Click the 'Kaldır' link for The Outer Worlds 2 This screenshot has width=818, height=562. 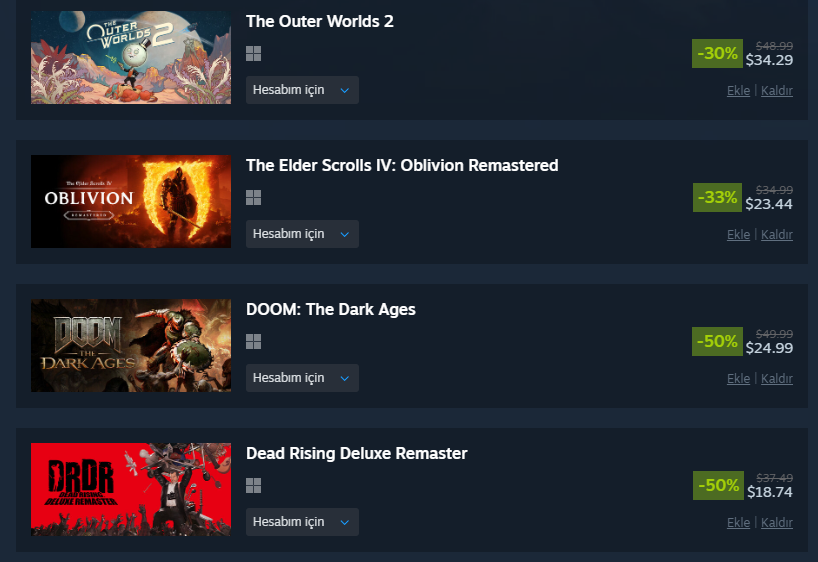click(x=777, y=91)
